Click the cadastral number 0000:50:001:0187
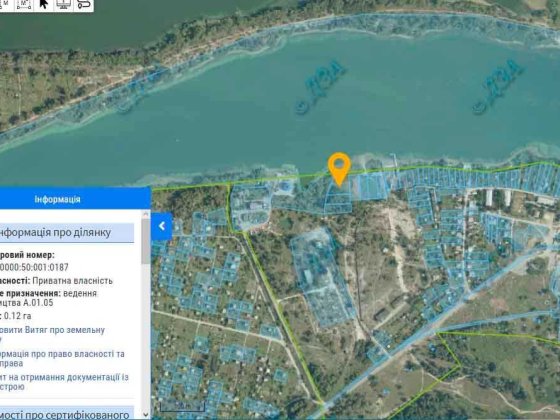 pos(34,267)
